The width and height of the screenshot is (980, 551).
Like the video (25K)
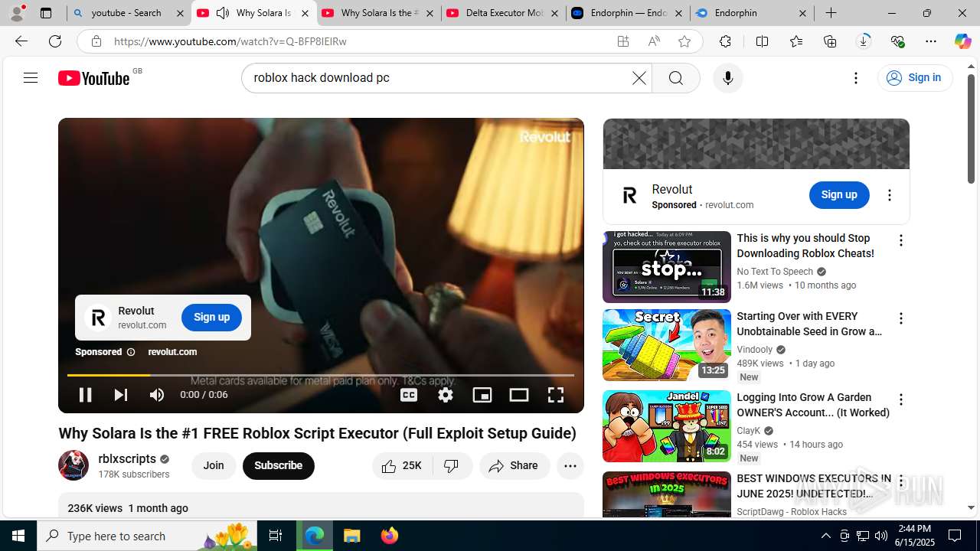(x=402, y=465)
